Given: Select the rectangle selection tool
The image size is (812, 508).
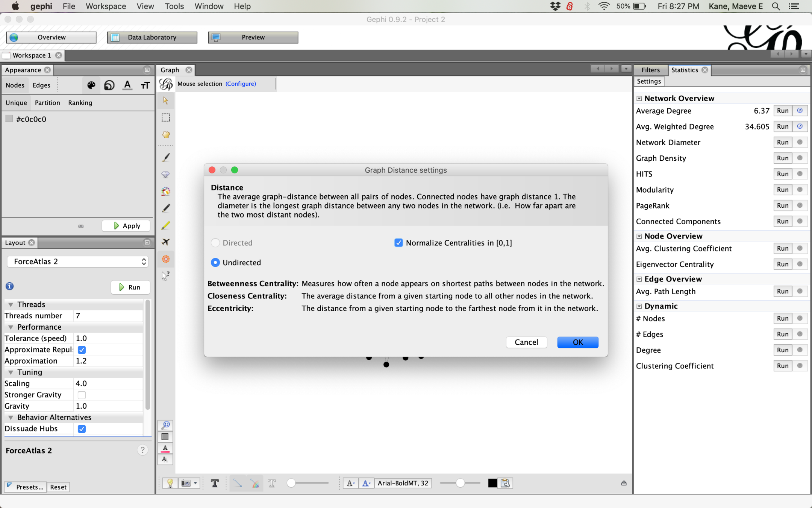Looking at the screenshot, I should tap(165, 118).
